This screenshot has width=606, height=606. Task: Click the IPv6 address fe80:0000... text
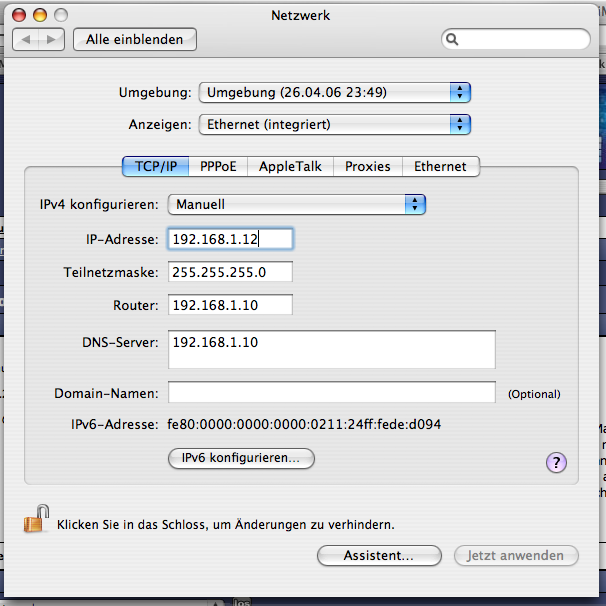(304, 425)
